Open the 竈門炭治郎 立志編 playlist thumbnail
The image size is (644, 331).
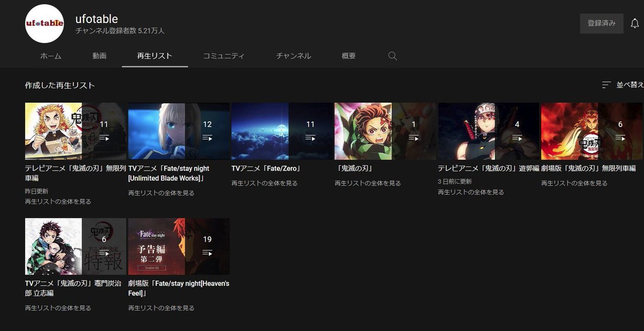click(x=76, y=246)
